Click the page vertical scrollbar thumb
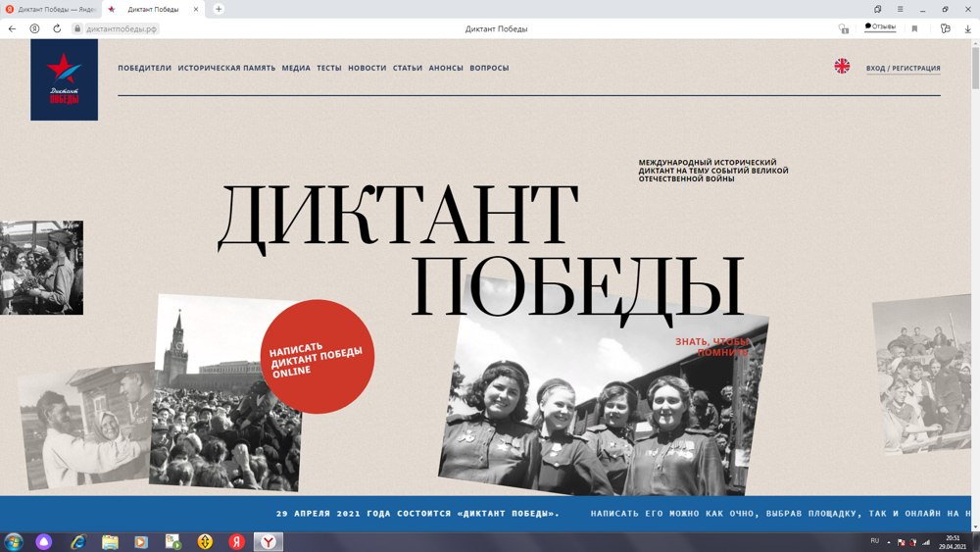The height and width of the screenshot is (552, 980). coord(975,68)
